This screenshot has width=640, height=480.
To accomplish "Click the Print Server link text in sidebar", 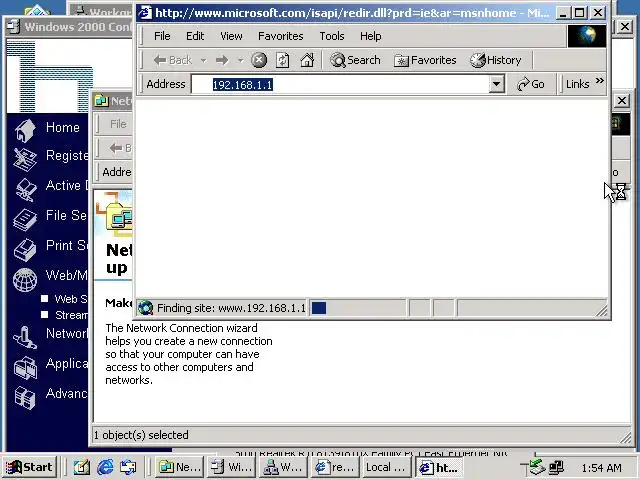I will click(66, 245).
